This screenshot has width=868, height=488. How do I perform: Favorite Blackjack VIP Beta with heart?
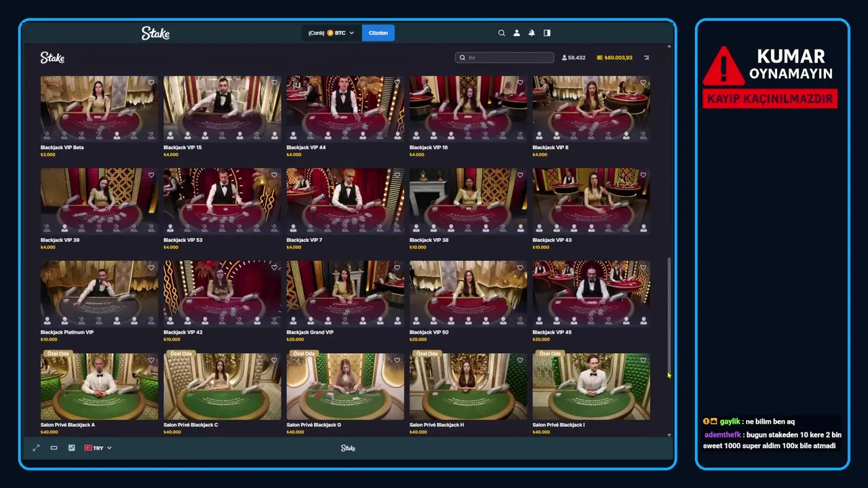(x=151, y=83)
